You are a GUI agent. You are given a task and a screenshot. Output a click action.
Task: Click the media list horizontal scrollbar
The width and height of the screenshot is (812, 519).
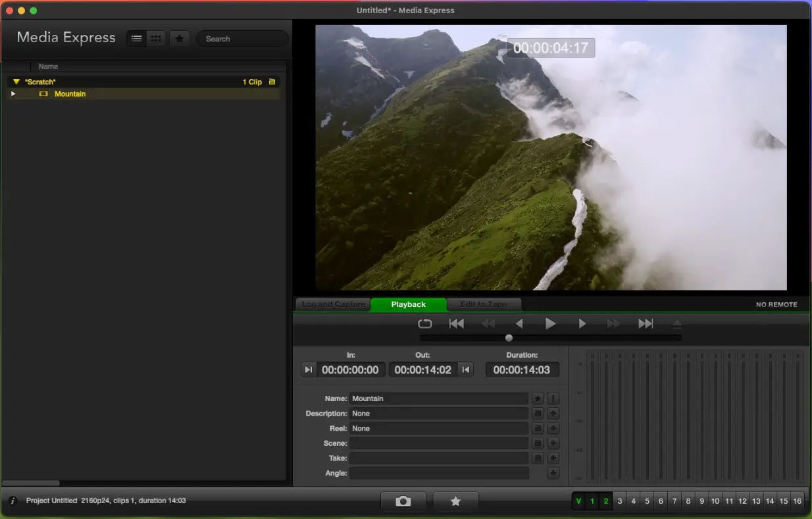pos(31,483)
